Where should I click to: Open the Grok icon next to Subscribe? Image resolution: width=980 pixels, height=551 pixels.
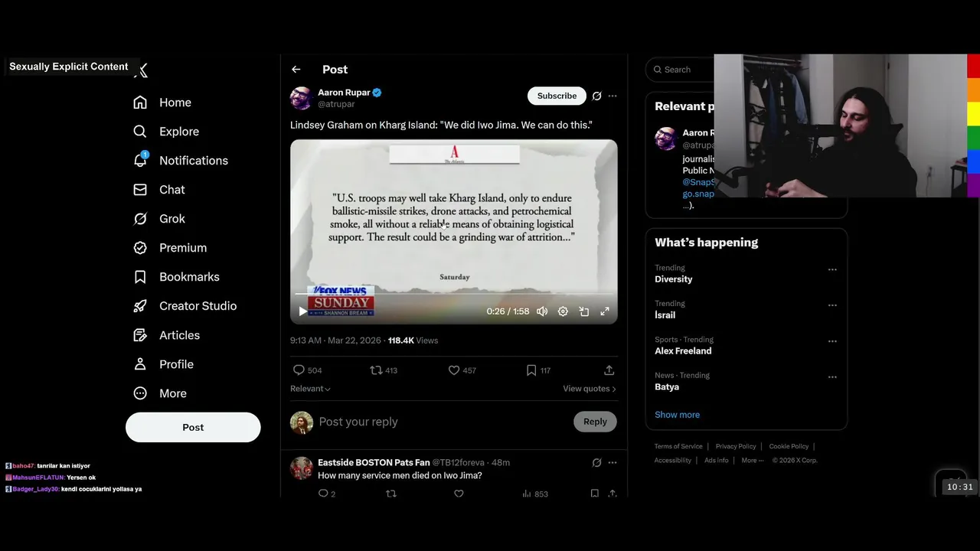click(x=596, y=96)
